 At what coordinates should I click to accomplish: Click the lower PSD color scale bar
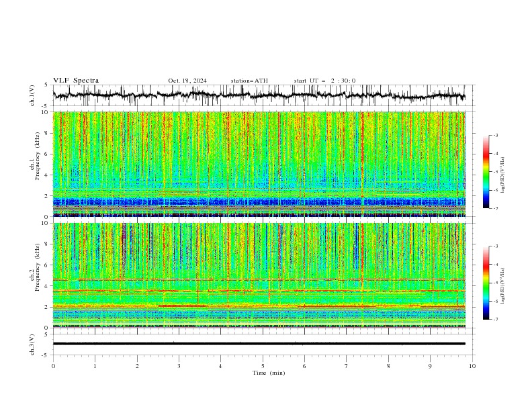(486, 283)
